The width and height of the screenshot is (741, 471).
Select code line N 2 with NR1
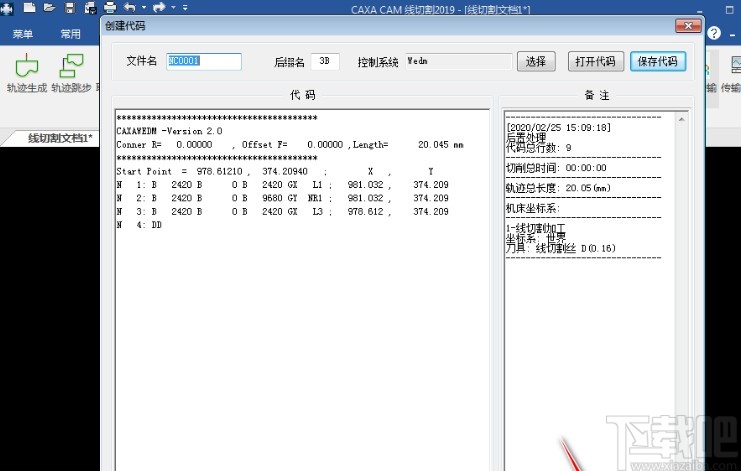(283, 198)
